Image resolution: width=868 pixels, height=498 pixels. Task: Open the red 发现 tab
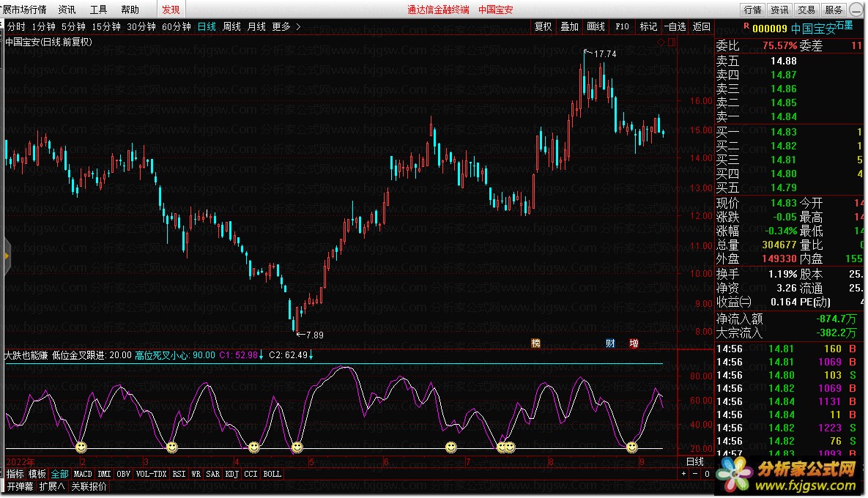[x=171, y=10]
